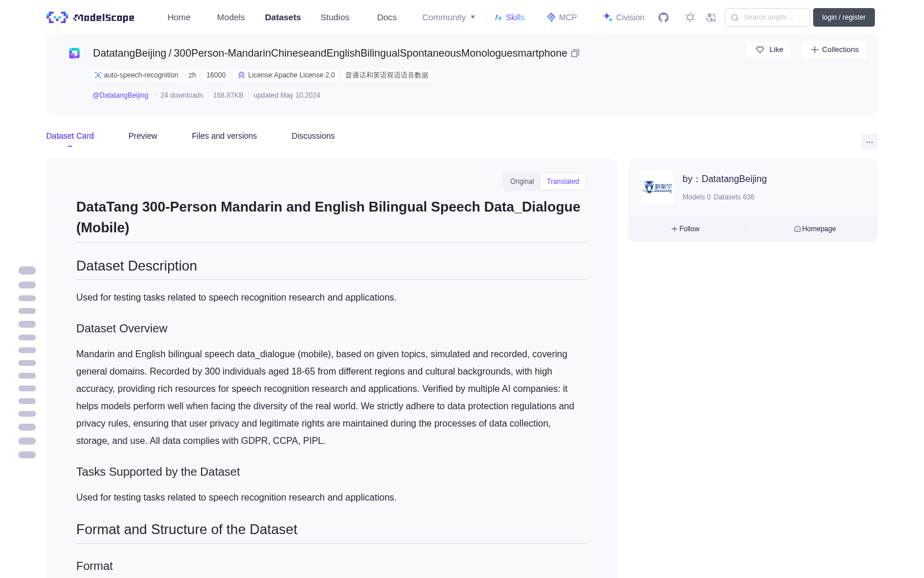The width and height of the screenshot is (924, 578).
Task: Switch to Preview tab
Action: (143, 136)
